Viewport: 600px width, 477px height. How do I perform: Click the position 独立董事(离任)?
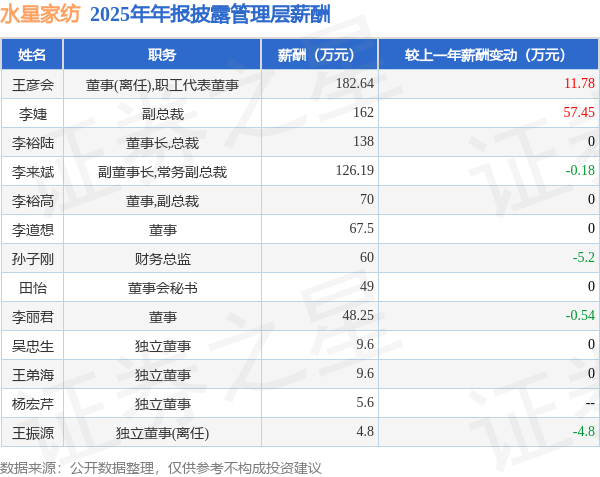pyautogui.click(x=162, y=433)
